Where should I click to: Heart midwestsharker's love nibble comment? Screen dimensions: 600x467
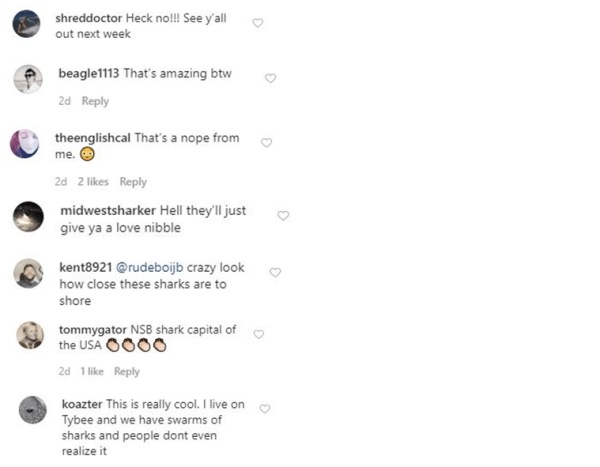(283, 215)
